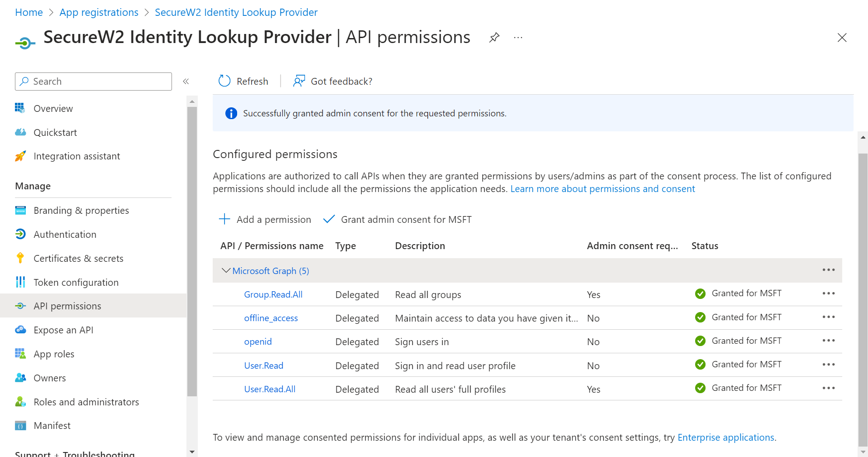Collapse the left sidebar with the double chevron

pyautogui.click(x=186, y=82)
